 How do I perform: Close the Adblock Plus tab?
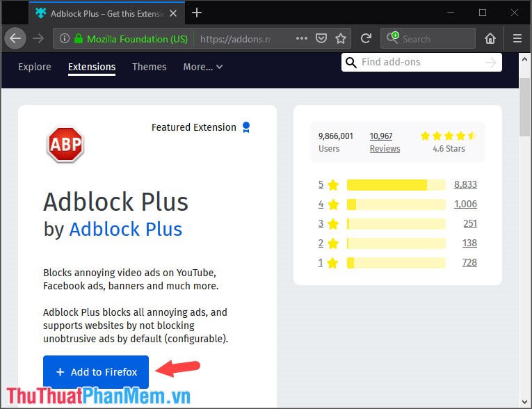pos(173,13)
